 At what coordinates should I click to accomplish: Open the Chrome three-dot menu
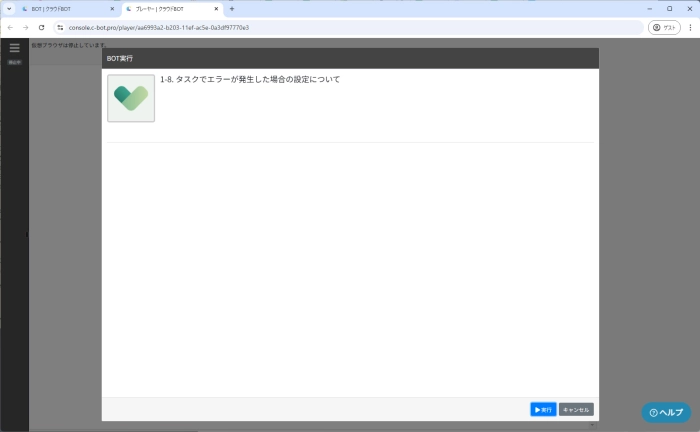click(690, 27)
